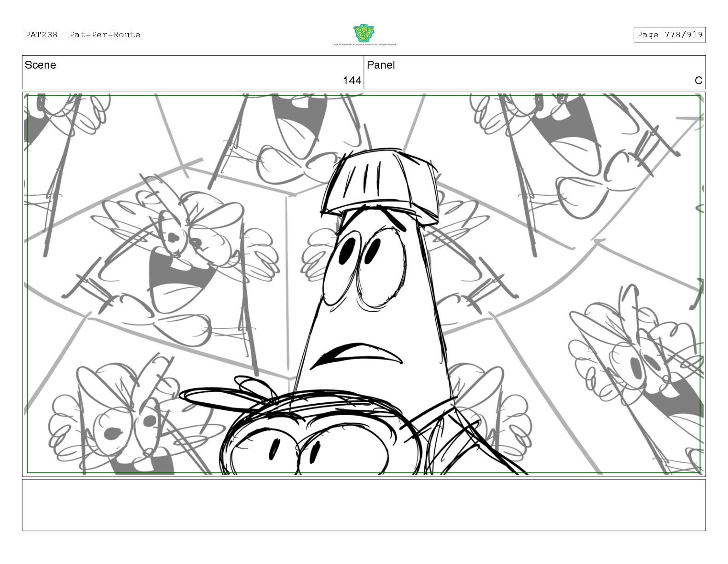
Task: Click the empty dialogue notes box below panel
Action: tap(364, 505)
